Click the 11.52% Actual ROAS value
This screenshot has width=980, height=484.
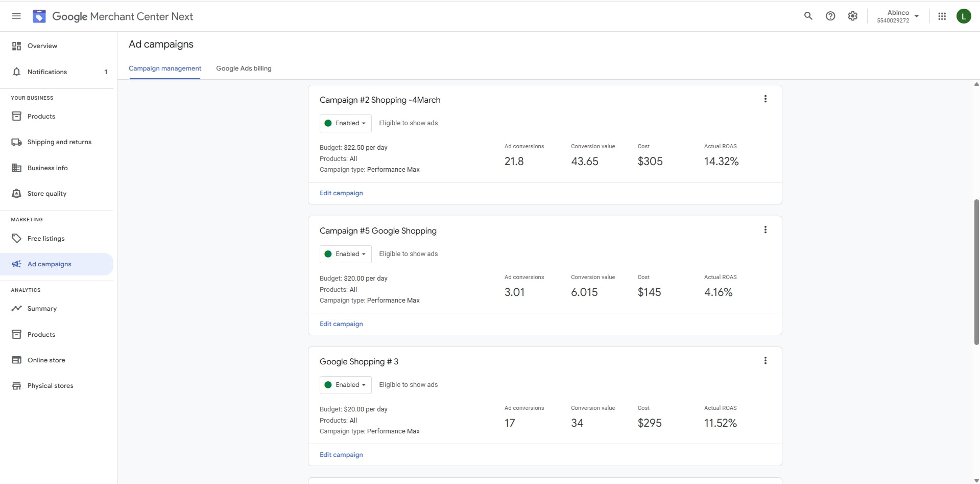point(720,423)
